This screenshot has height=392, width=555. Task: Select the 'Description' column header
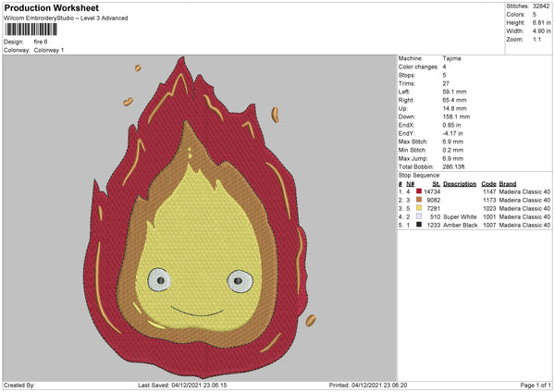[460, 184]
